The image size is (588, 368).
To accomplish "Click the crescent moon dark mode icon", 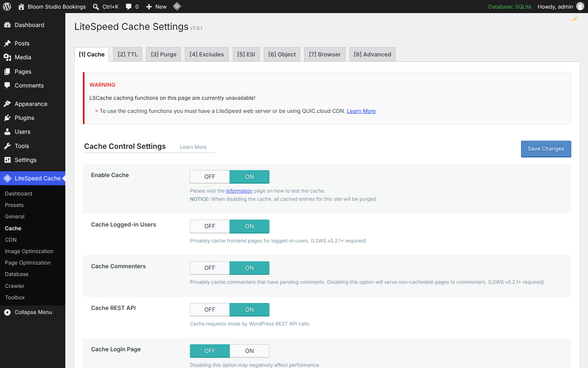I will tap(574, 17).
